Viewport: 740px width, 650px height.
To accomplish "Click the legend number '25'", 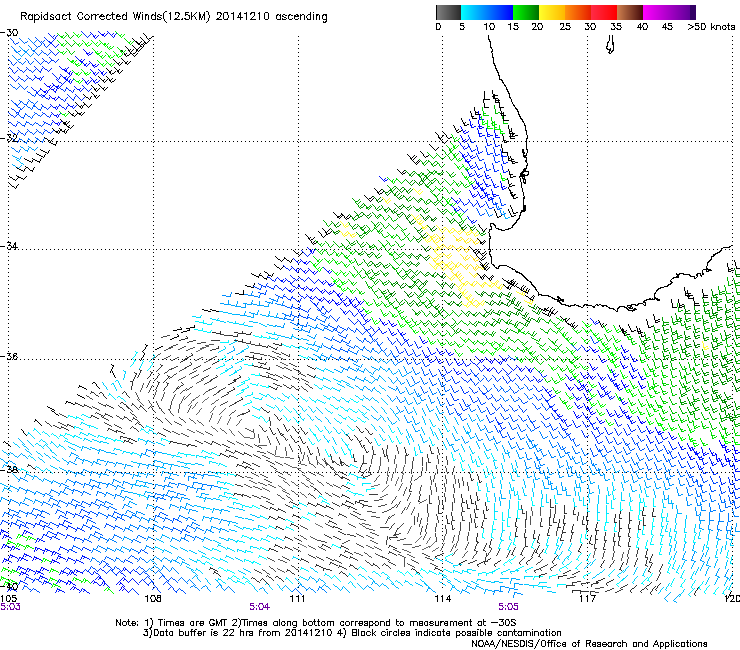I will tap(565, 27).
